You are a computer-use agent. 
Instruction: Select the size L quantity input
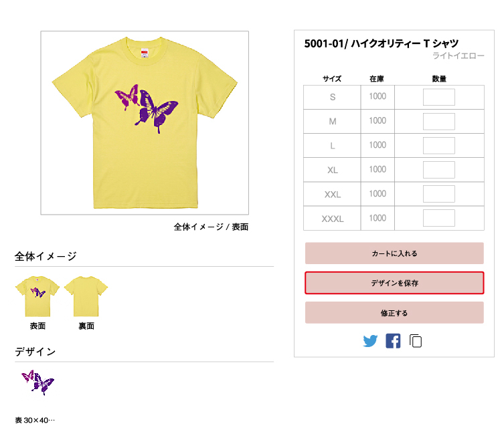[x=438, y=146]
